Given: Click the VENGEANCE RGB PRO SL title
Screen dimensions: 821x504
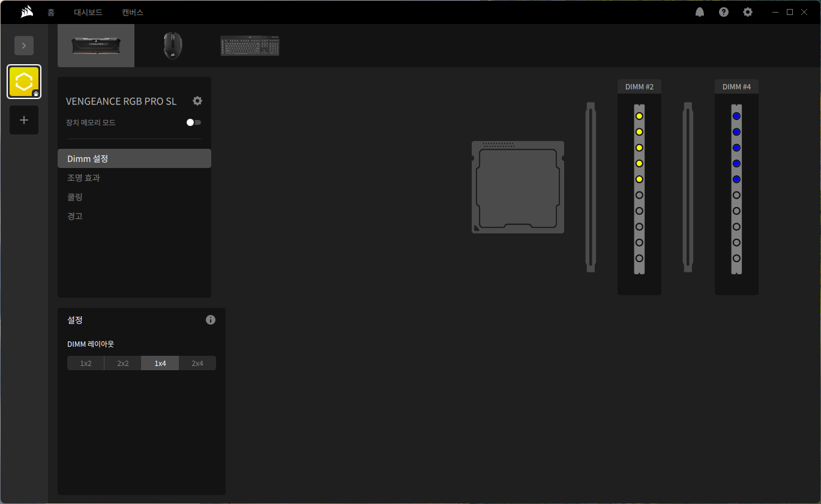Looking at the screenshot, I should click(x=121, y=101).
